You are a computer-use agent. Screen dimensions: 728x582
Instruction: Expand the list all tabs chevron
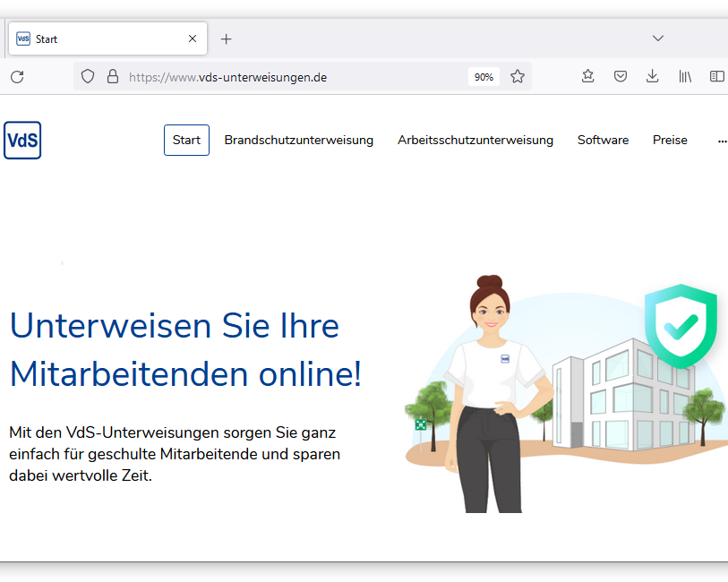pos(658,39)
